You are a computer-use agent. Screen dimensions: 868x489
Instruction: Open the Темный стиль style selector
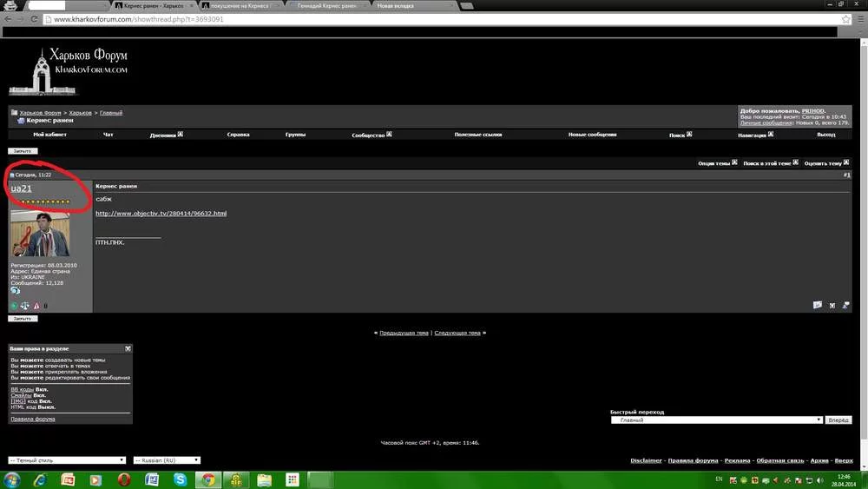point(67,460)
